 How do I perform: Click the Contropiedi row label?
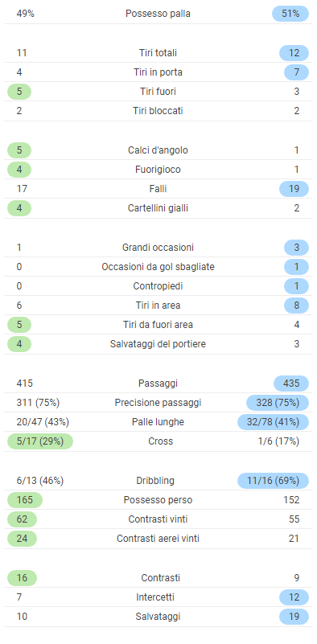point(158,286)
